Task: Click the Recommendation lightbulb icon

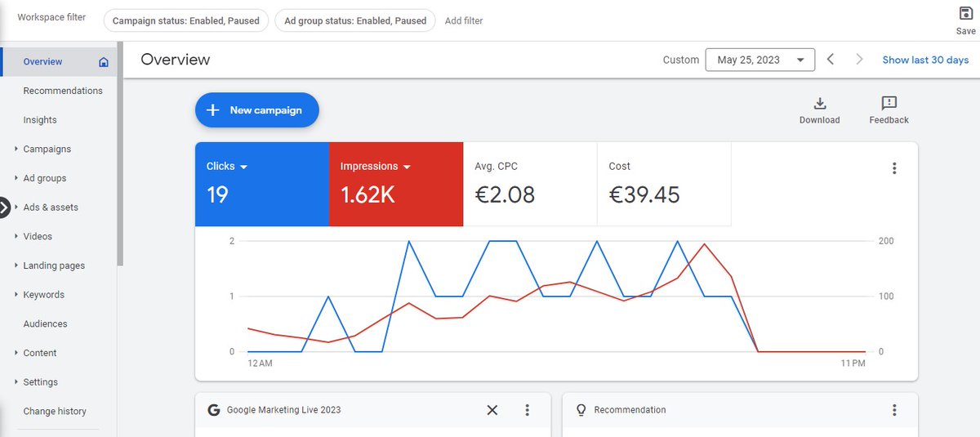Action: click(x=581, y=410)
